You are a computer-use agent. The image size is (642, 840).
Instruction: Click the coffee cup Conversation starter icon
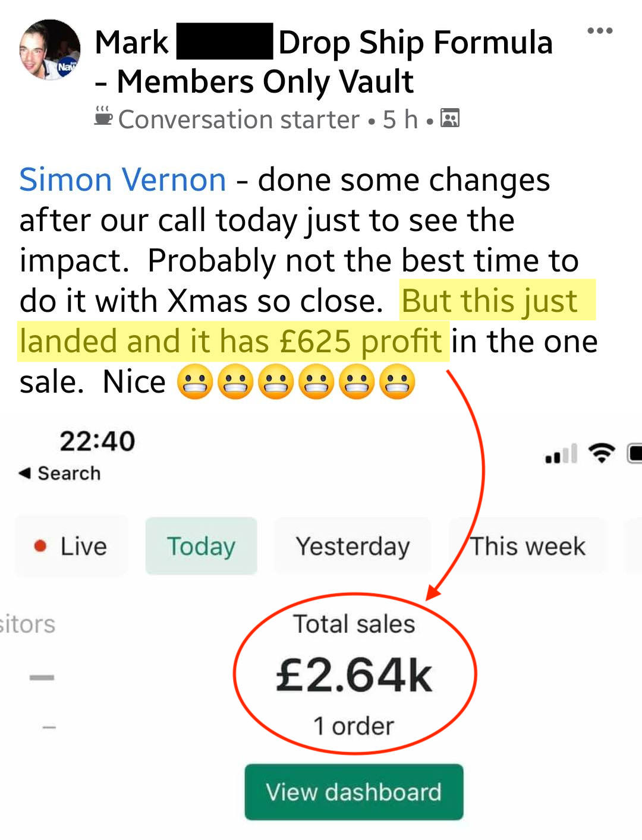click(x=103, y=116)
